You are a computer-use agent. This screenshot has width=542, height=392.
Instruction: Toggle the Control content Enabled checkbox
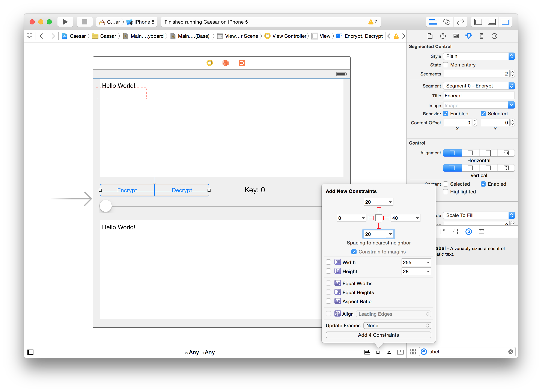pos(483,184)
